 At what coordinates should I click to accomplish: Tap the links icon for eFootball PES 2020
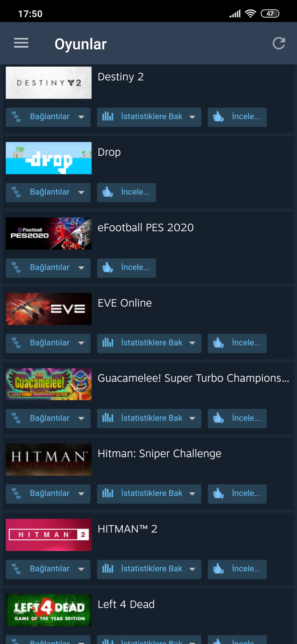click(16, 268)
